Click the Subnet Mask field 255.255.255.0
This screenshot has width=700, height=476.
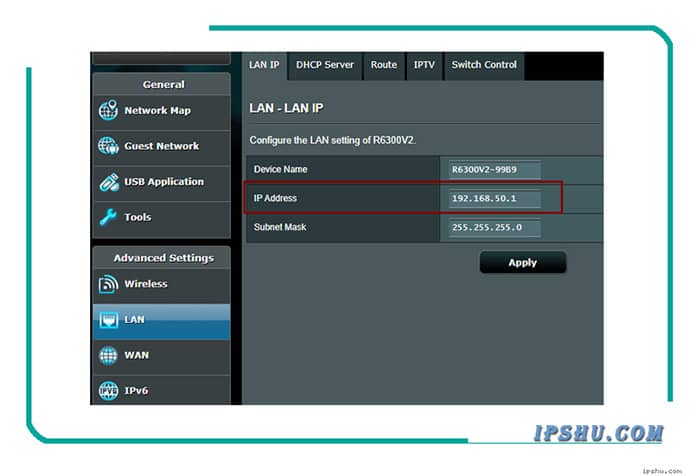[494, 227]
